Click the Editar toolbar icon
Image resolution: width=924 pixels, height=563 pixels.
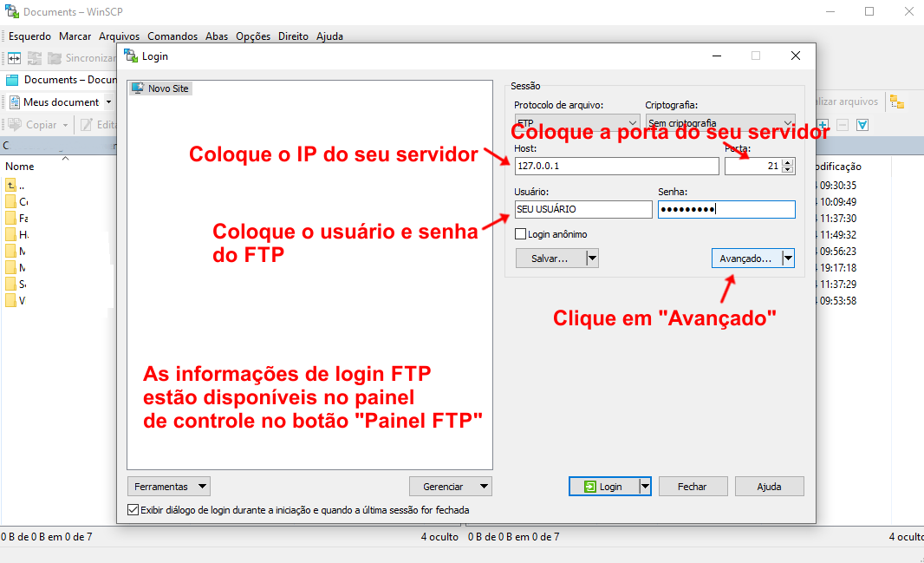pos(98,124)
